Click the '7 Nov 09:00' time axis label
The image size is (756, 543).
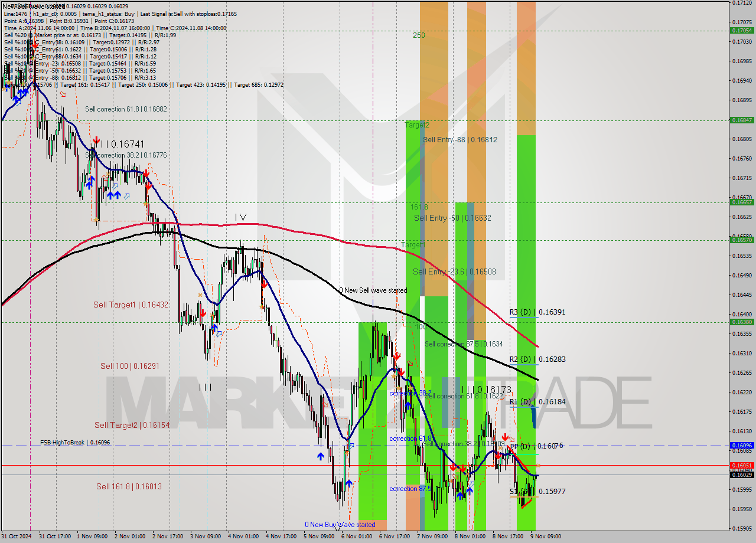click(432, 537)
